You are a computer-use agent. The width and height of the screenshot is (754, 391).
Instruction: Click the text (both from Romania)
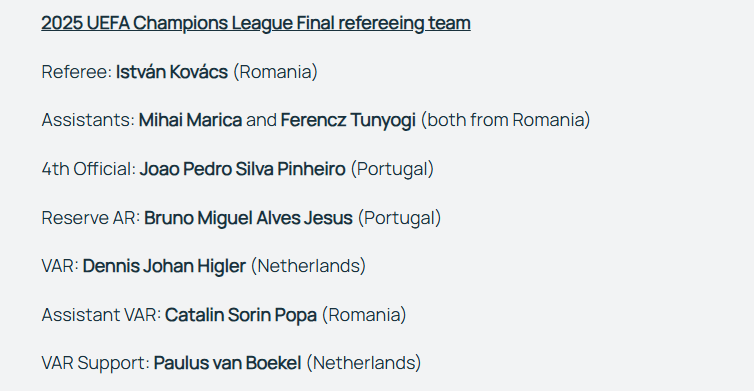505,120
